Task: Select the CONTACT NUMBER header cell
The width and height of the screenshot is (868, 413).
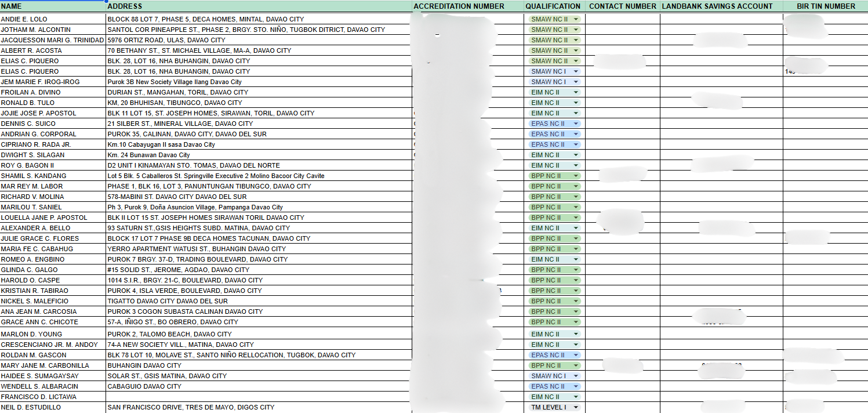Action: (622, 6)
